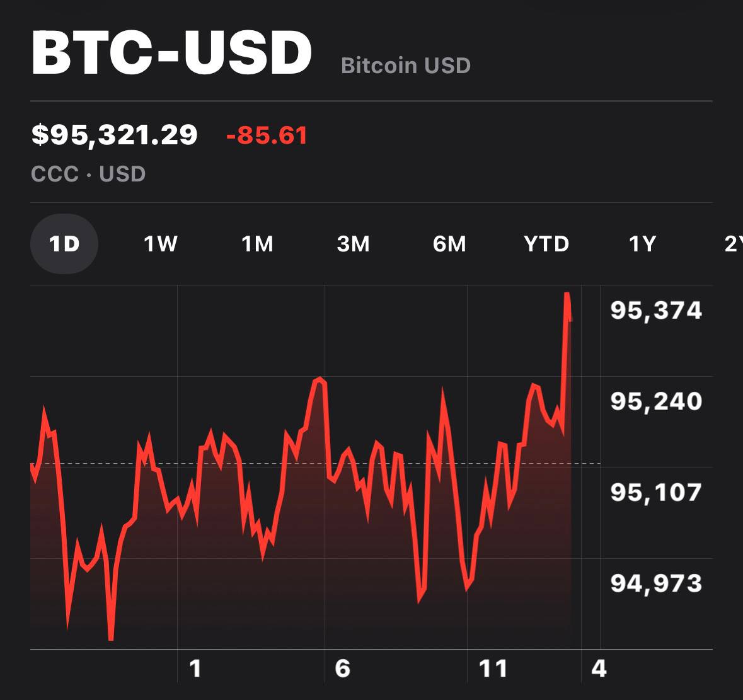Open the partially visible 2Y tab
743x700 pixels.
(x=733, y=244)
